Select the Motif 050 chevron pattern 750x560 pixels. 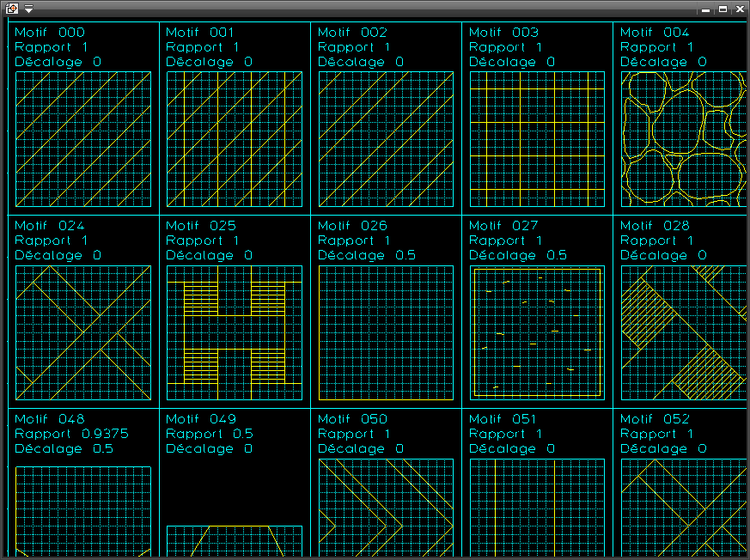point(386,508)
